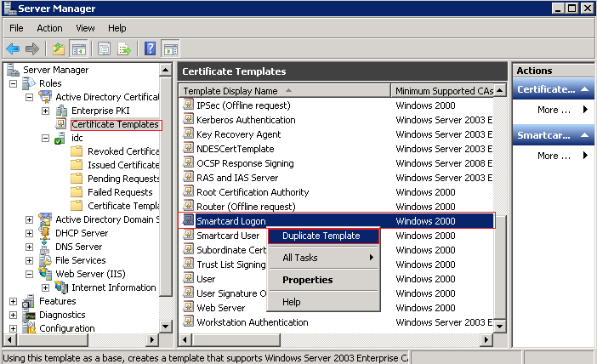Click the DHCP Server icon
The width and height of the screenshot is (597, 364).
coord(44,233)
